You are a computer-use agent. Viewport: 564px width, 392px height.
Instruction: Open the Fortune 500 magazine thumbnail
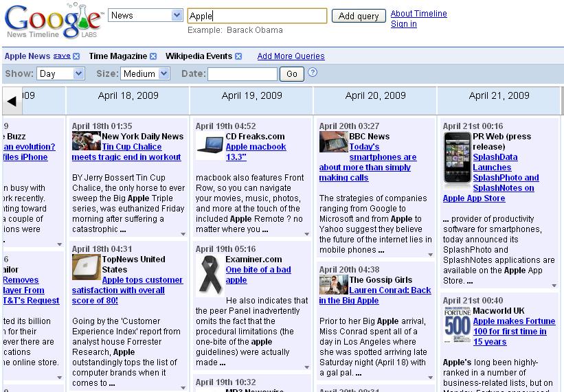[457, 325]
